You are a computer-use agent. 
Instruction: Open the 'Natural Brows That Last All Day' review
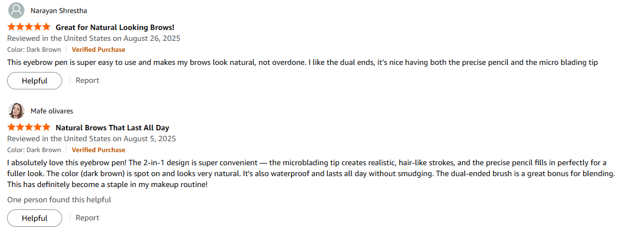(112, 128)
